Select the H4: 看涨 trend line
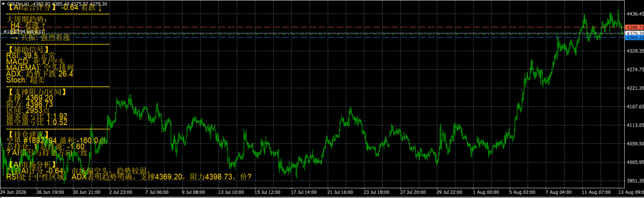Viewport: 644px width, 198px height. 27,26
